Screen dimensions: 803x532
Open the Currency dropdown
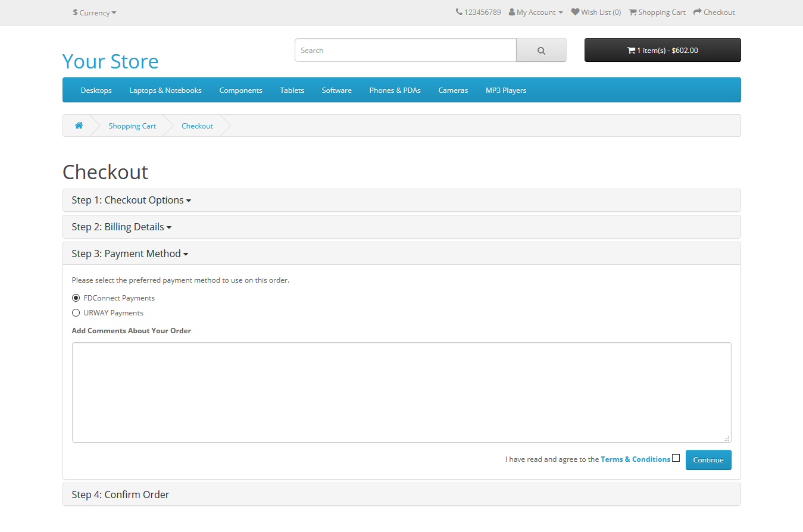[x=95, y=12]
